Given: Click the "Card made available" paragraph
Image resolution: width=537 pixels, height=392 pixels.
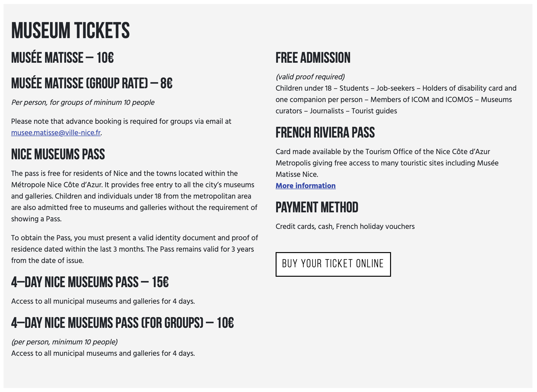Looking at the screenshot, I should click(387, 163).
